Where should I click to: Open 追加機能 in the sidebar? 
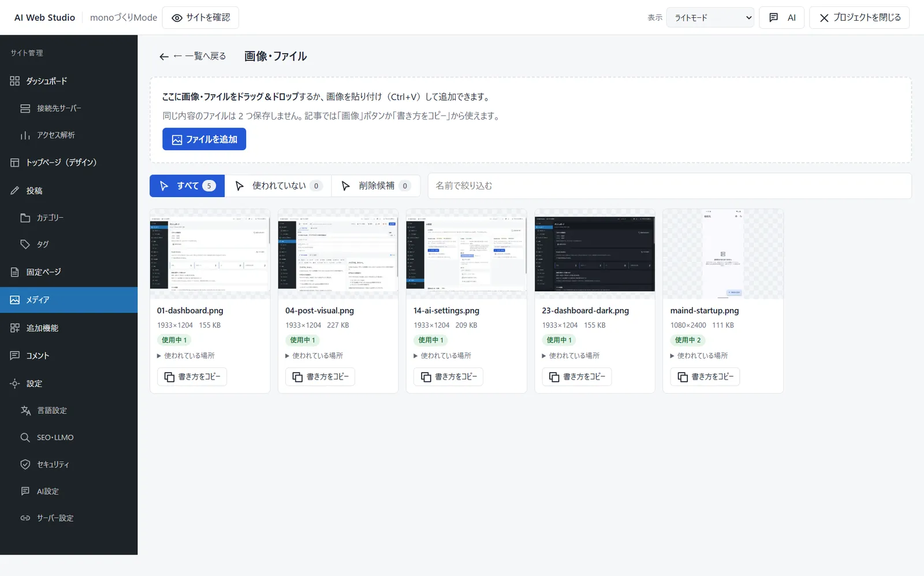69,328
